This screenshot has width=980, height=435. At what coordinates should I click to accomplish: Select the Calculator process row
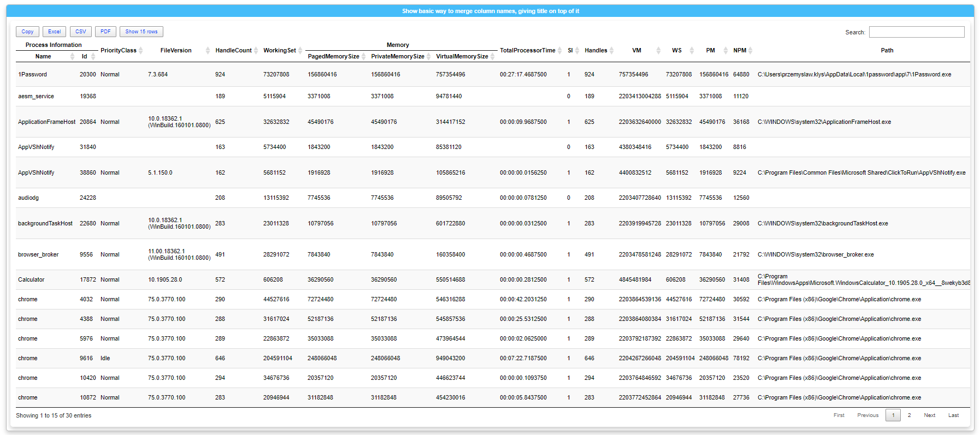[x=31, y=280]
